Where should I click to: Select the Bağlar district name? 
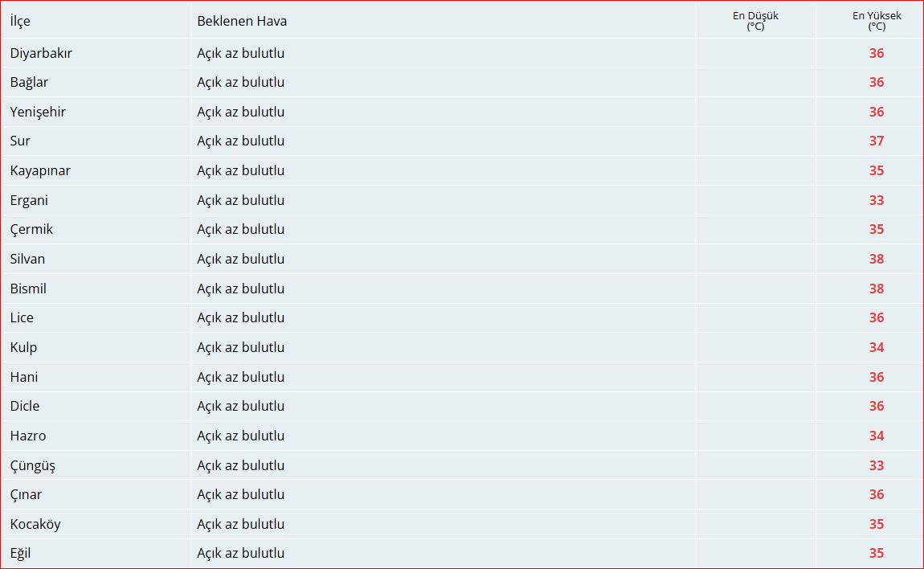pos(29,82)
